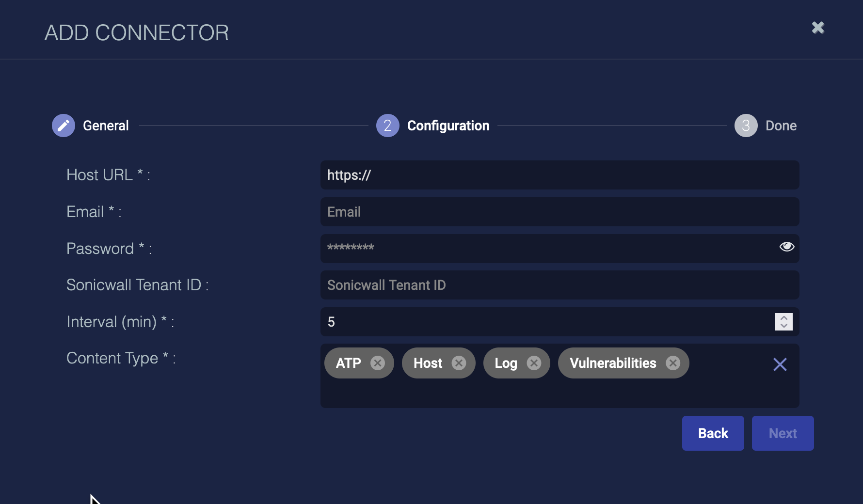Viewport: 863px width, 504px height.
Task: Remove the Host content type tag
Action: [x=459, y=363]
